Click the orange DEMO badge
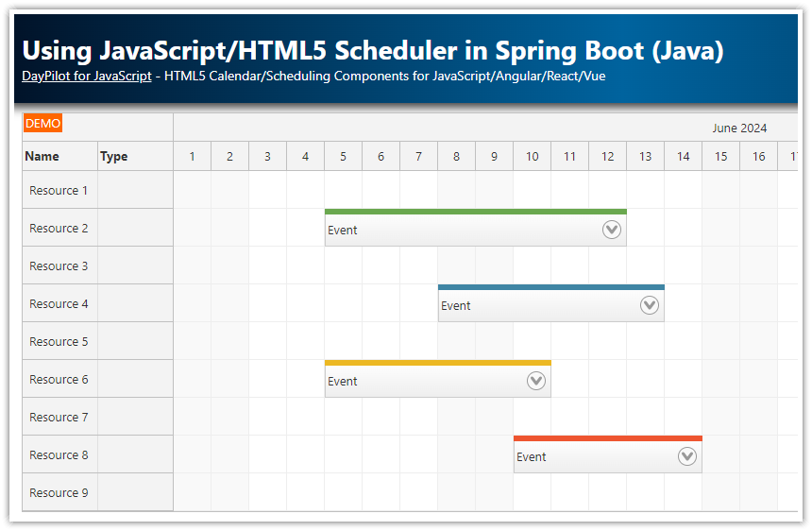The image size is (812, 531). [42, 124]
